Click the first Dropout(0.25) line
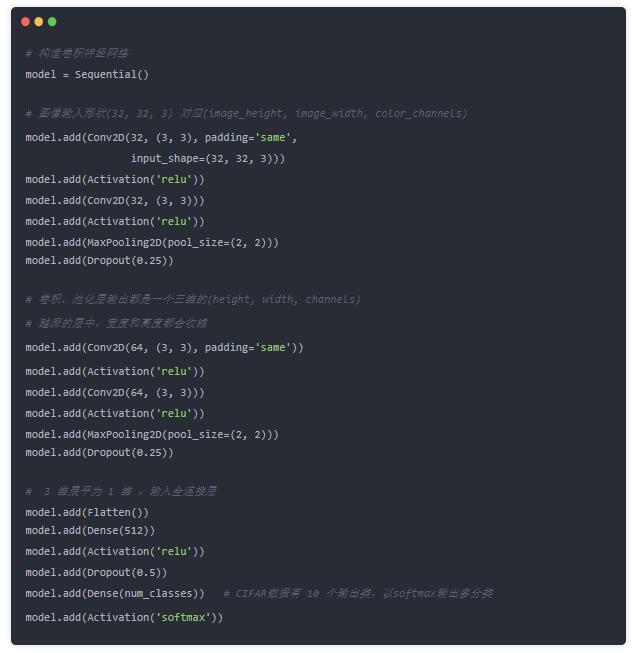 (99, 261)
